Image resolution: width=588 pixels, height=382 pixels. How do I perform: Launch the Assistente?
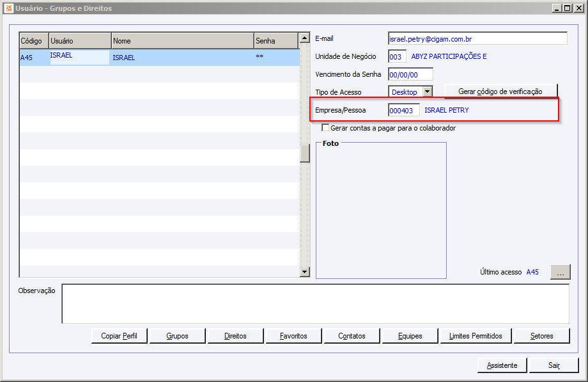pos(502,365)
